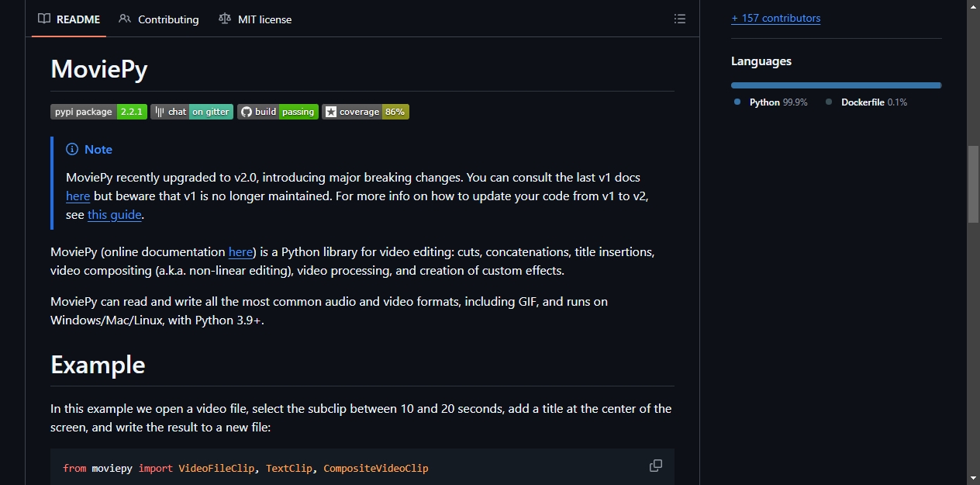
Task: Open the README outline list icon
Action: (680, 19)
